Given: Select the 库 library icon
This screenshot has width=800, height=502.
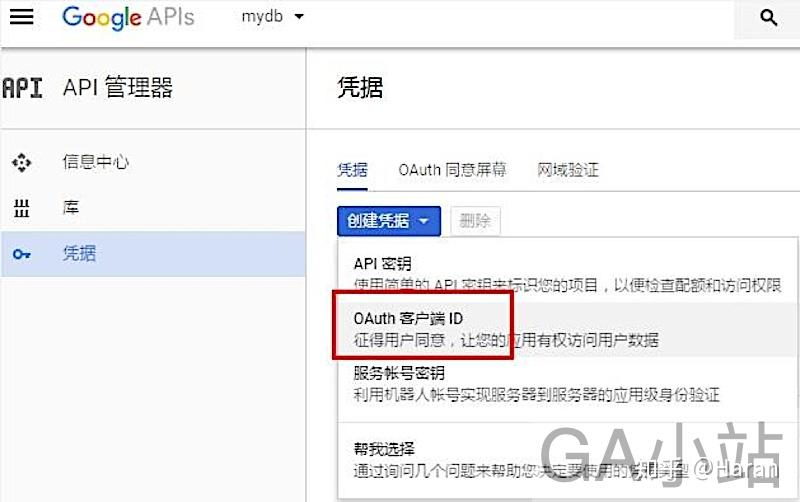Looking at the screenshot, I should point(21,208).
